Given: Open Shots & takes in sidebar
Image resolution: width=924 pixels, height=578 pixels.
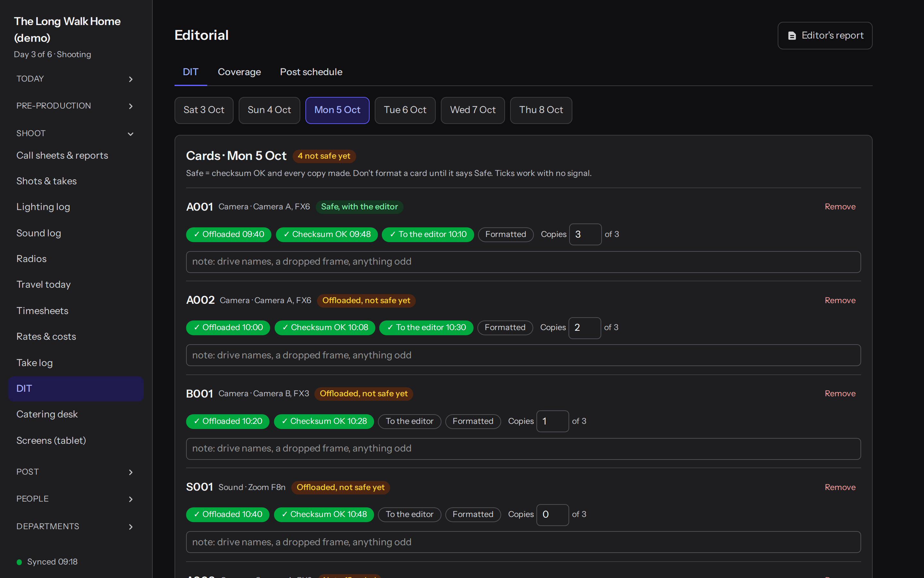Looking at the screenshot, I should [x=76, y=181].
